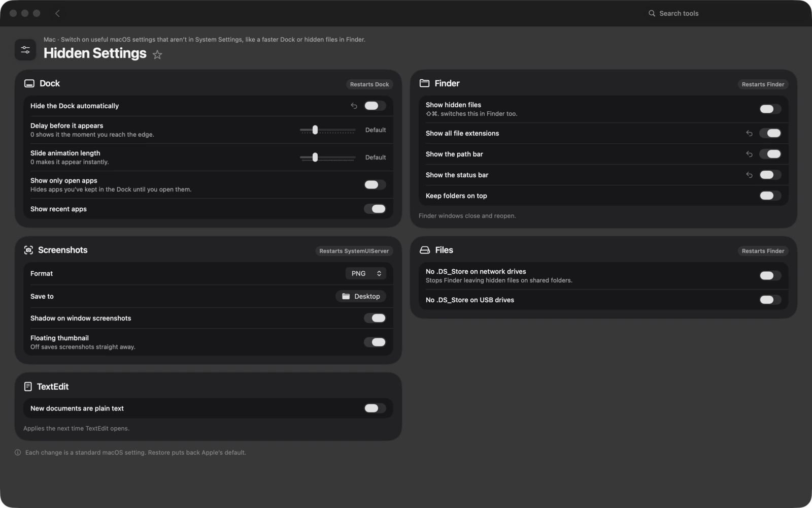The width and height of the screenshot is (812, 508).
Task: Click the Hidden Settings sliders icon
Action: [x=25, y=50]
